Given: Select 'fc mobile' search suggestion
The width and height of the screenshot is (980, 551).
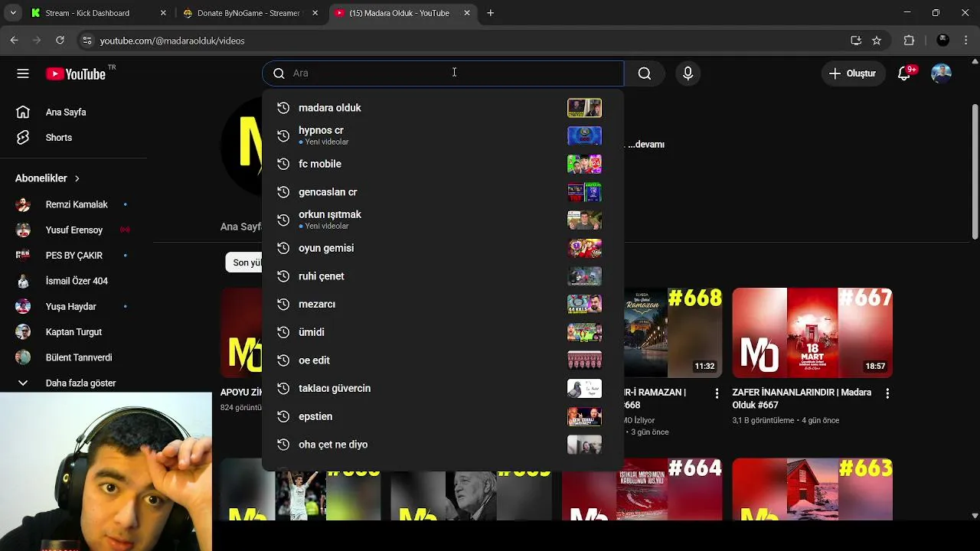Looking at the screenshot, I should 443,164.
